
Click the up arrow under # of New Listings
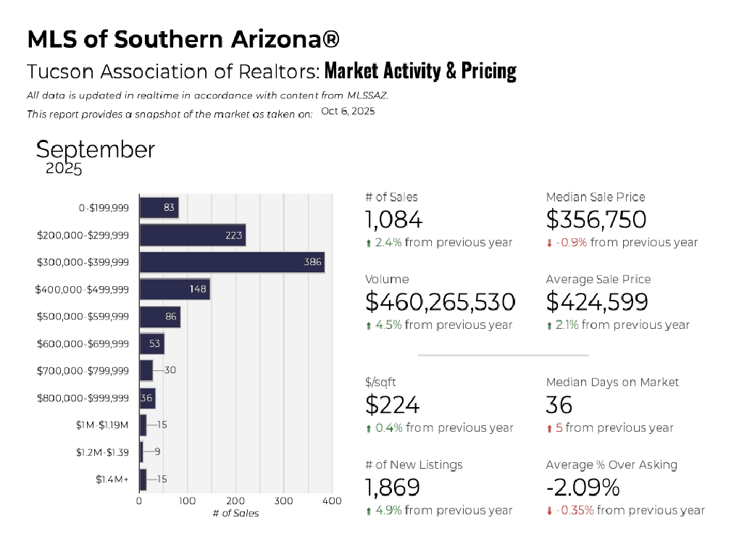(x=368, y=511)
